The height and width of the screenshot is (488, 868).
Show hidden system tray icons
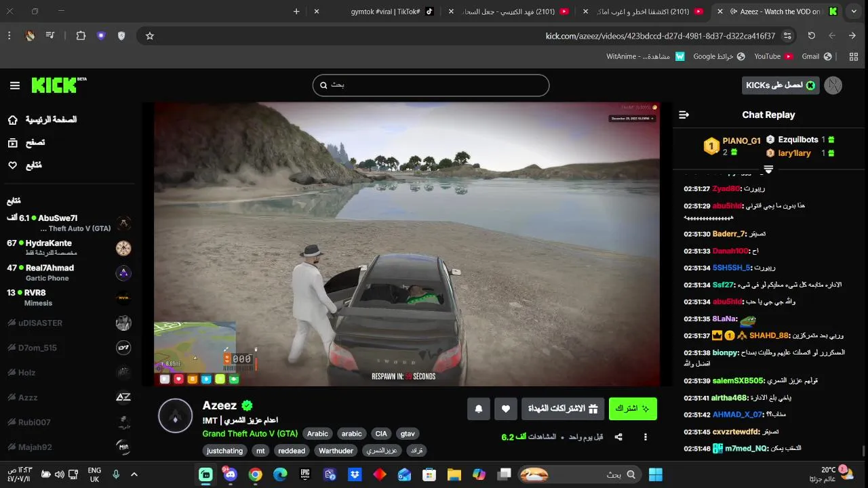click(x=134, y=474)
